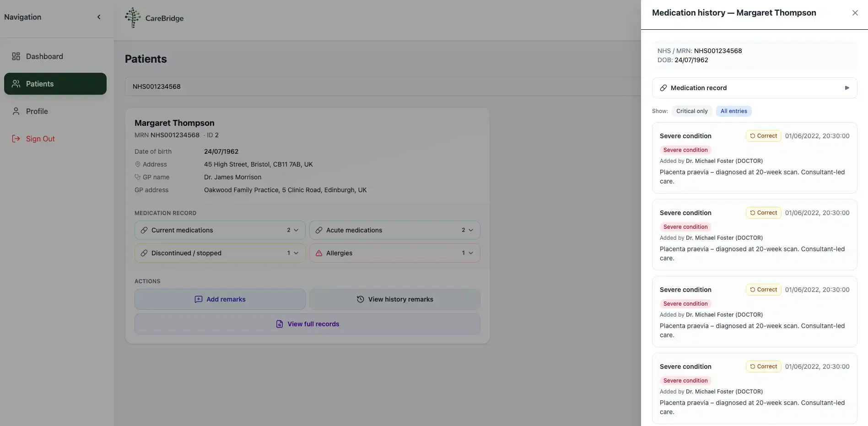This screenshot has width=868, height=426.
Task: Click Dr. James Morrison GP name
Action: [232, 177]
